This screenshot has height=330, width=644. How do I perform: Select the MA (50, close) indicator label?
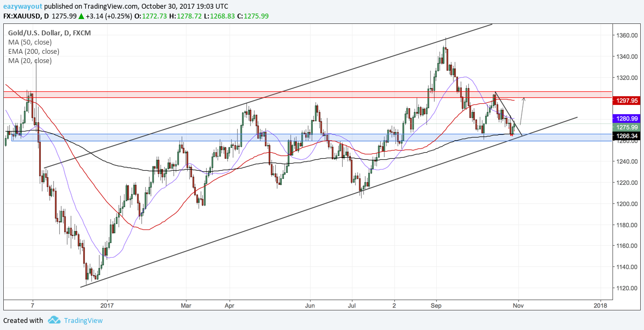30,42
